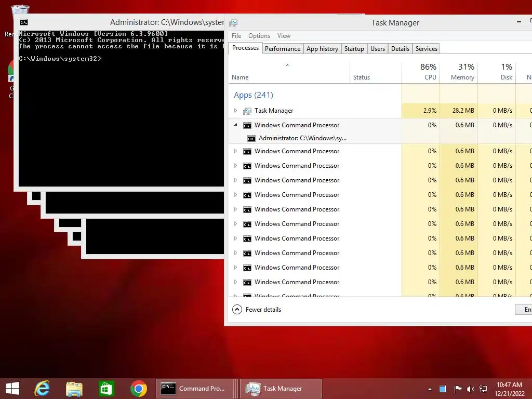Switch to the Task Manager taskbar button
This screenshot has height=399, width=532.
tap(281, 389)
